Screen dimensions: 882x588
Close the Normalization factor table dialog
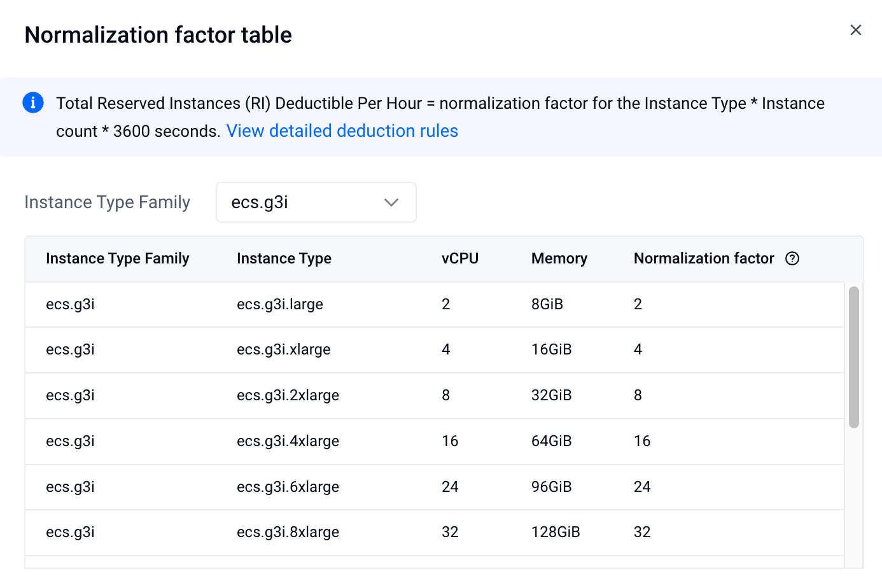[855, 30]
